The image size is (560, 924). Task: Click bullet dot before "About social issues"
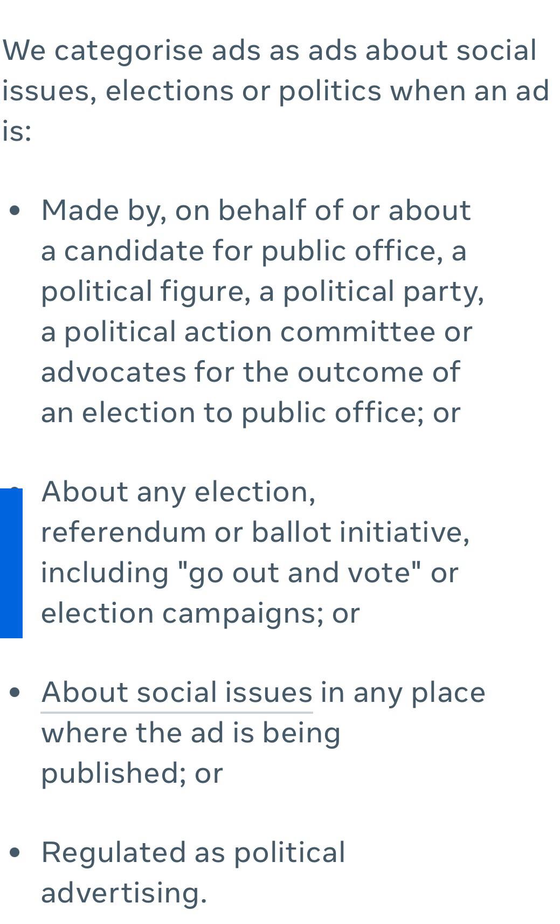pyautogui.click(x=16, y=693)
